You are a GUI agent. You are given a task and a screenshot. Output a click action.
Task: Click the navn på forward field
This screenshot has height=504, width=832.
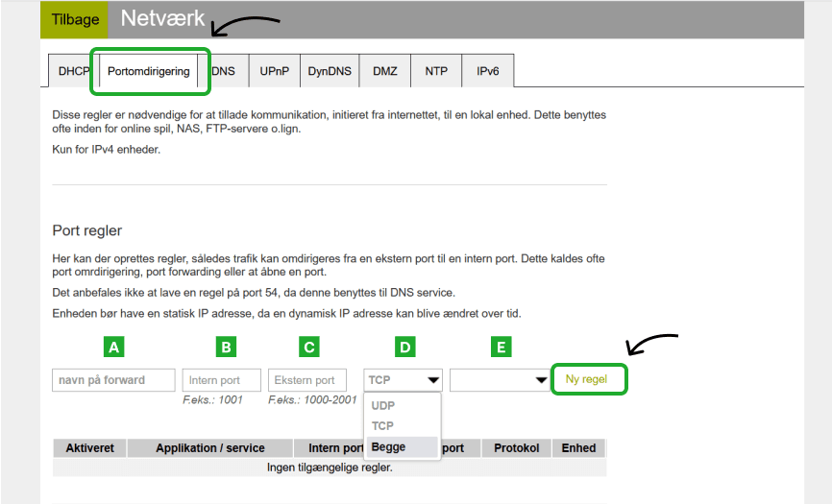(113, 380)
